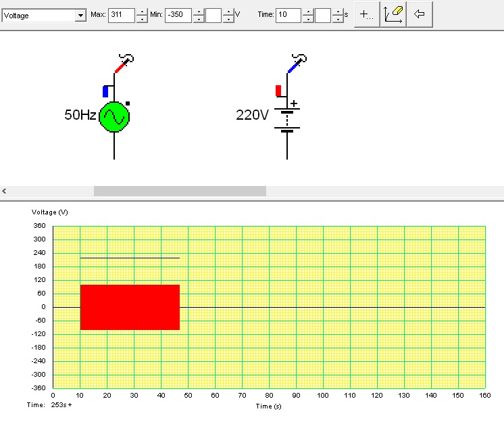Click the 160 label on time axis
Image resolution: width=504 pixels, height=422 pixels.
click(485, 396)
